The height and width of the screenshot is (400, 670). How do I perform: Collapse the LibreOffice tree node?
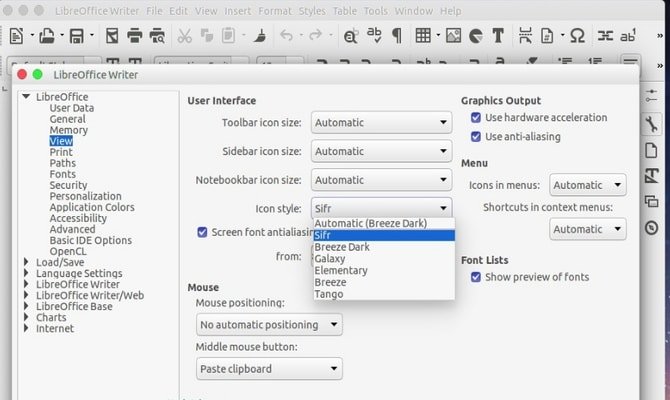pos(26,97)
